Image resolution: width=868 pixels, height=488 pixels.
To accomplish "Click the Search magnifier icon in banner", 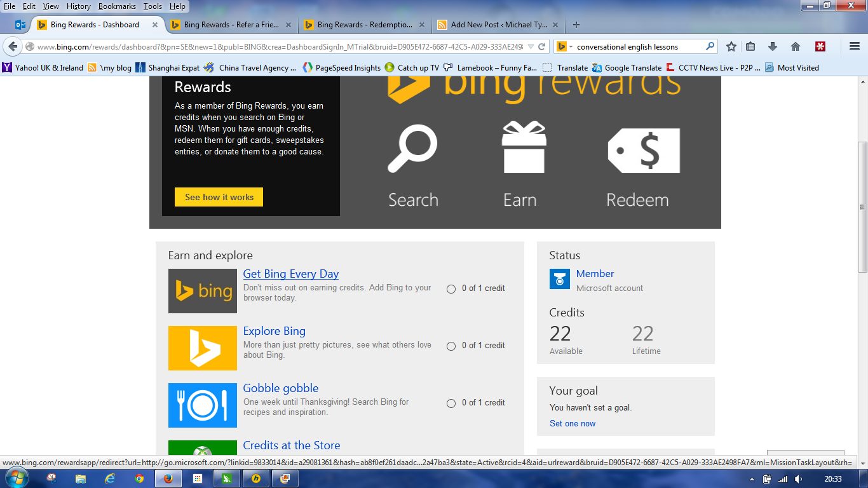I will coord(412,149).
